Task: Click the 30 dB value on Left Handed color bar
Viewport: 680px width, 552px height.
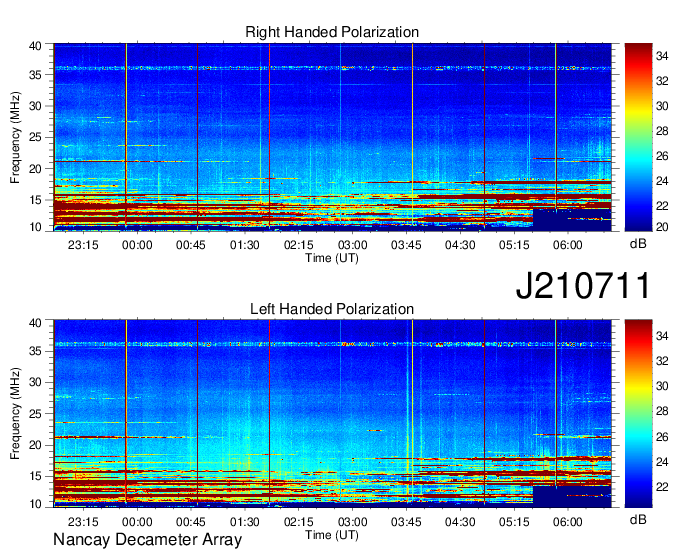Action: click(662, 386)
